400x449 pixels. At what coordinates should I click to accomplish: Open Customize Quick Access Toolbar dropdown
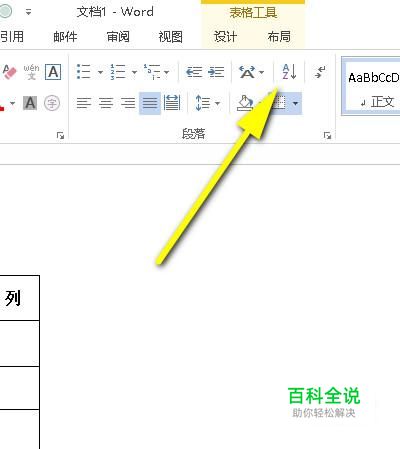coord(29,12)
